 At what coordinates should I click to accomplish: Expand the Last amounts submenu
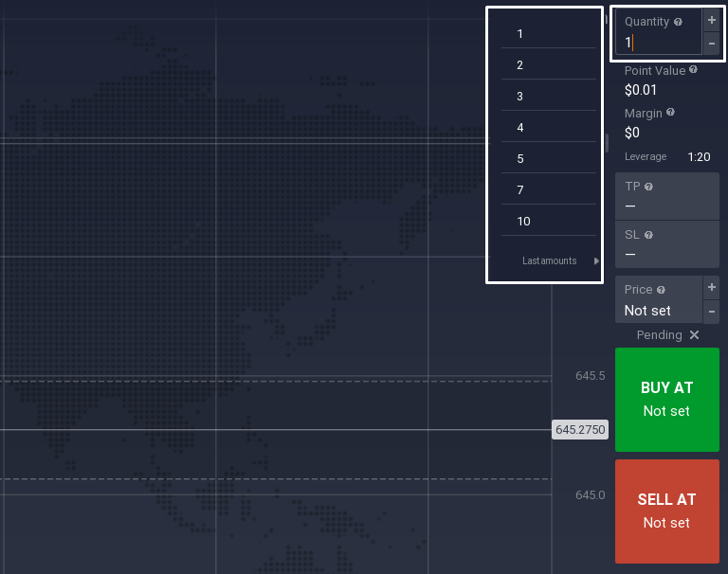pos(596,261)
